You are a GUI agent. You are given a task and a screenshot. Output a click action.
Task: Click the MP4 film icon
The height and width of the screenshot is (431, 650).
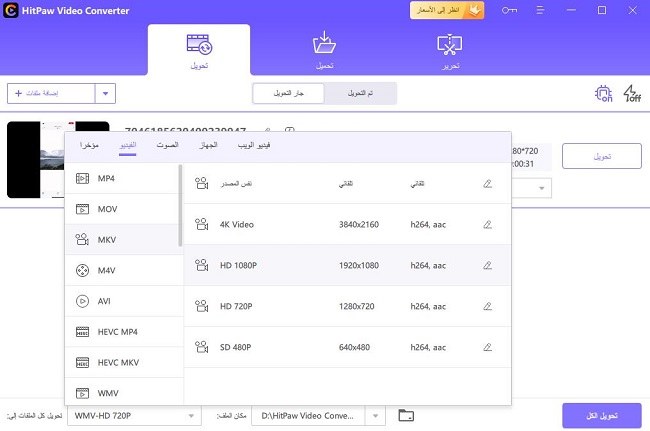point(82,178)
